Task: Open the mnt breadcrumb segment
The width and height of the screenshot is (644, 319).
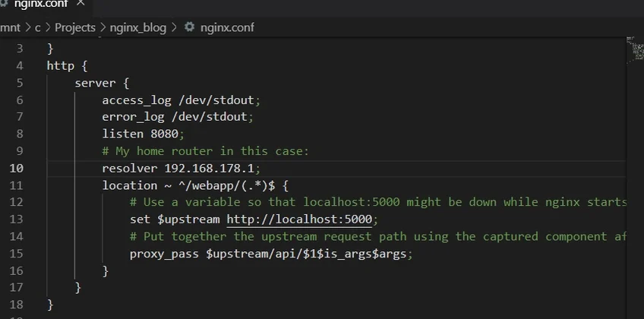Action: 10,27
